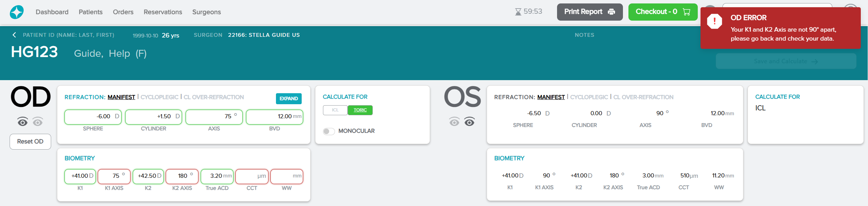
Task: Switch calculation to ICL option
Action: coord(335,110)
